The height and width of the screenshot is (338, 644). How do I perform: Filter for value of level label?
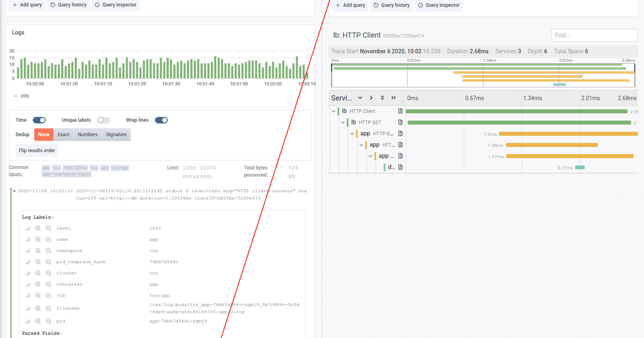pyautogui.click(x=38, y=228)
